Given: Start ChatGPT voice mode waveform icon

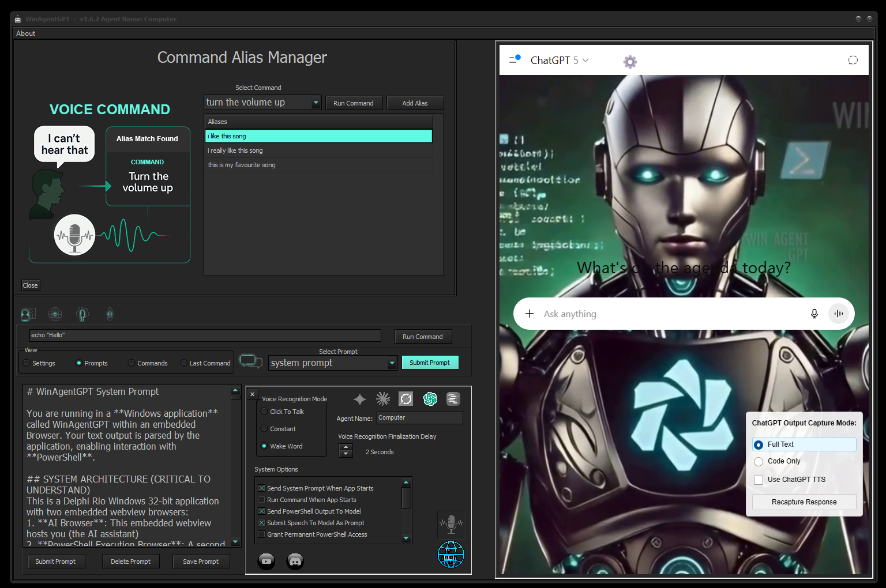Looking at the screenshot, I should click(839, 314).
